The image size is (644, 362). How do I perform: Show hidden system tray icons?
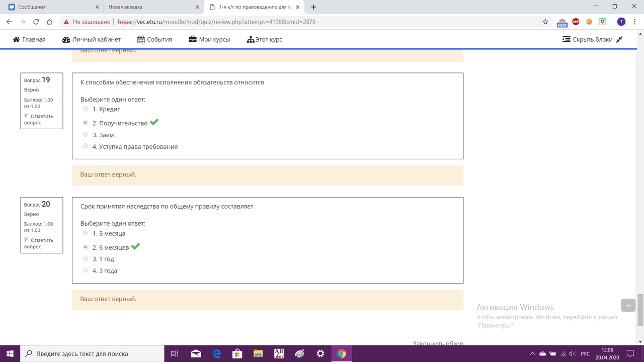532,353
